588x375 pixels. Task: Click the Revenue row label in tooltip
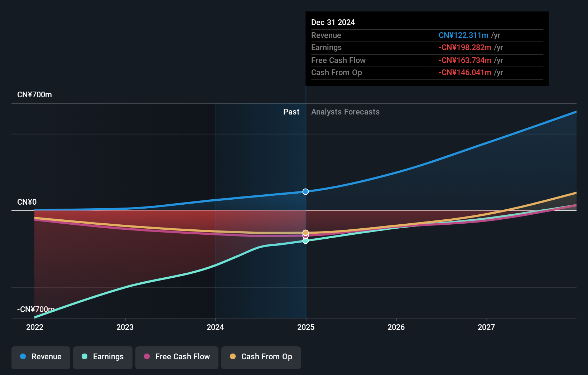coord(326,35)
